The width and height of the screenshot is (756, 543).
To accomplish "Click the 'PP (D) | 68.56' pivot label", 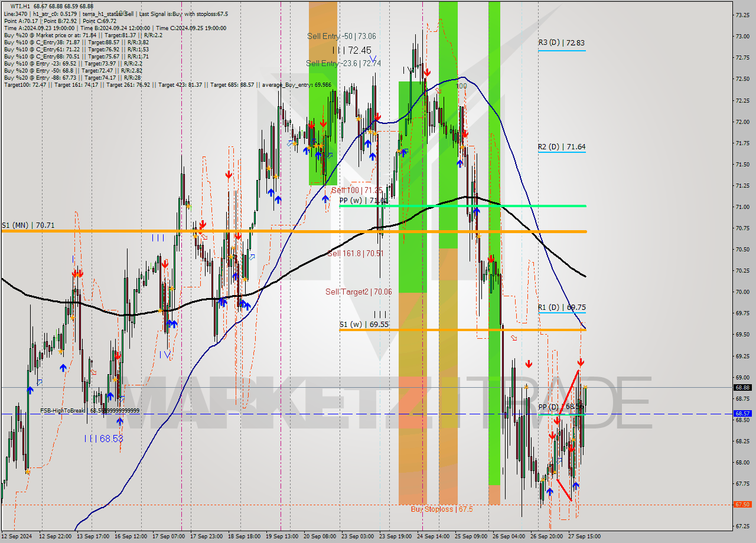I will [x=561, y=407].
